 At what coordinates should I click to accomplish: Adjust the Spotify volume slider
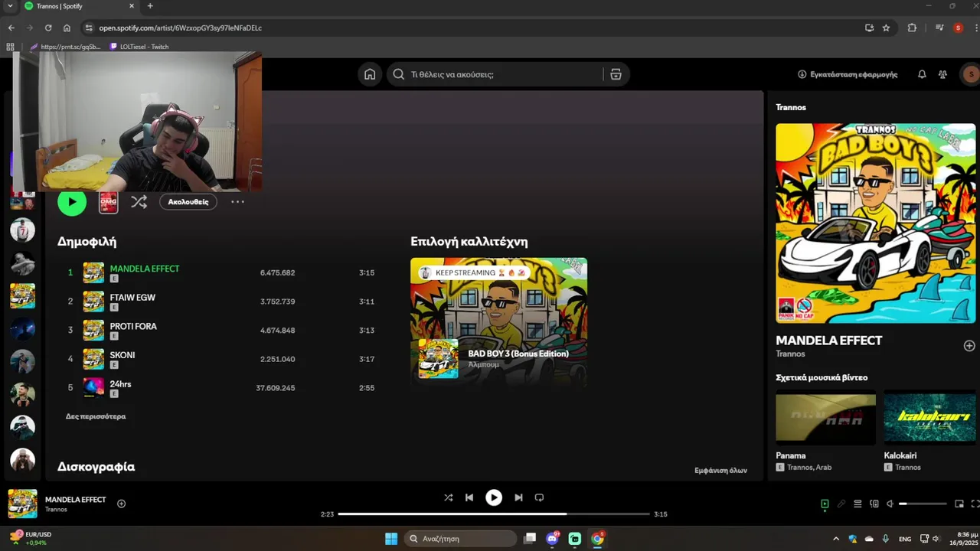point(923,504)
